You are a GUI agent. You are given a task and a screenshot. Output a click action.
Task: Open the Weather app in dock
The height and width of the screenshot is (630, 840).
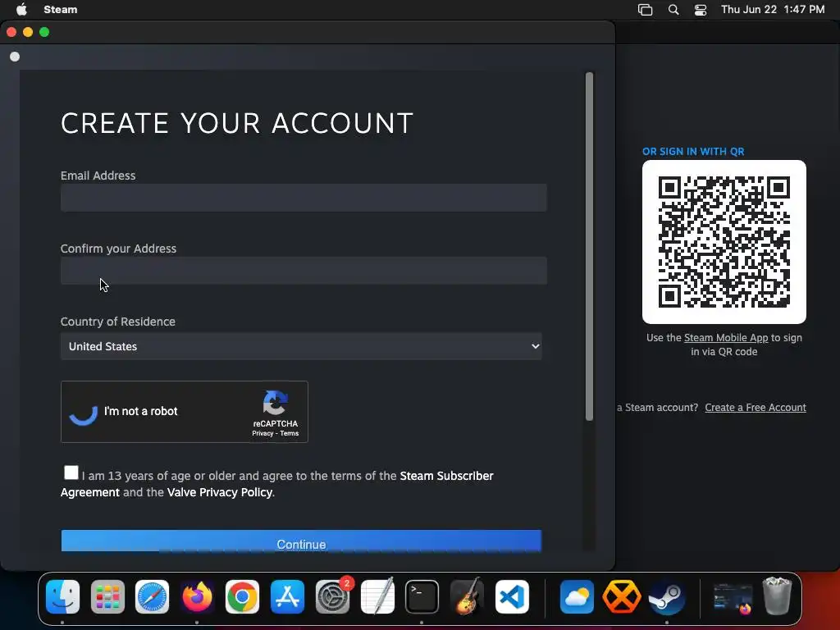pyautogui.click(x=577, y=597)
